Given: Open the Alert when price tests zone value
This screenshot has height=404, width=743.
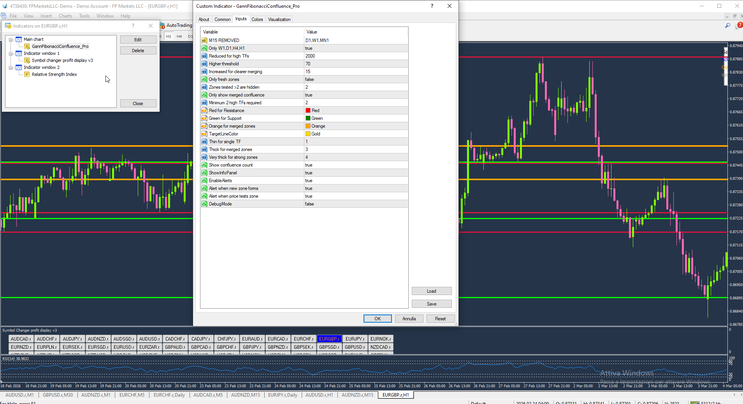Looking at the screenshot, I should 355,196.
